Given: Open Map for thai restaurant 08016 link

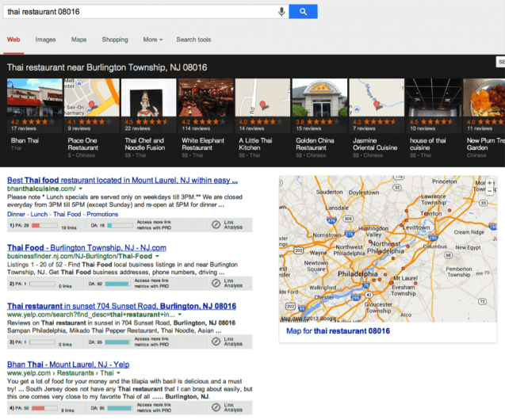Looking at the screenshot, I should (x=339, y=331).
